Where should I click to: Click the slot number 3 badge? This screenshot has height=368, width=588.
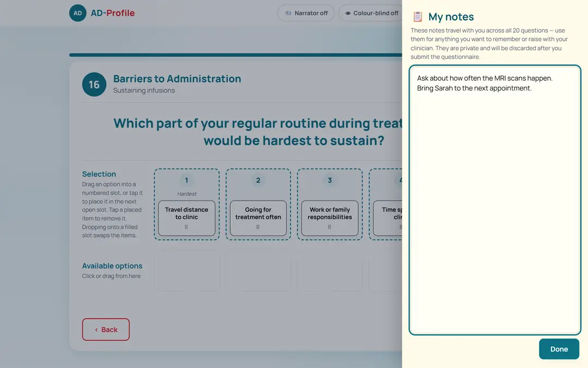329,180
